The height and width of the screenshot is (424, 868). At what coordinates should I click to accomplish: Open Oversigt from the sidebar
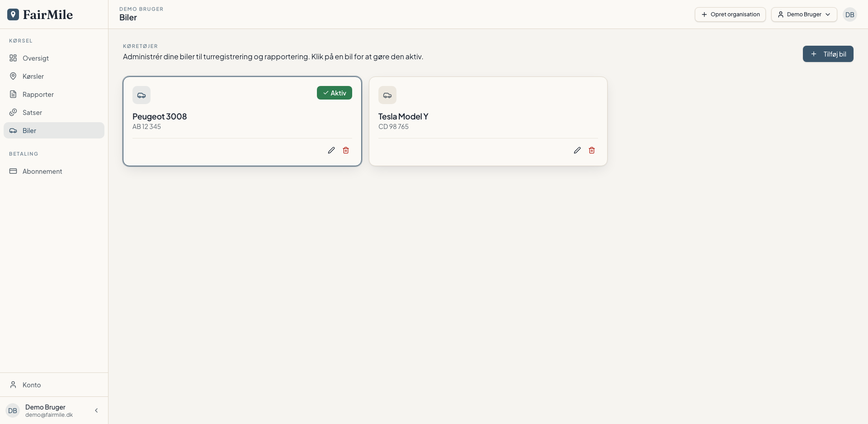click(54, 58)
